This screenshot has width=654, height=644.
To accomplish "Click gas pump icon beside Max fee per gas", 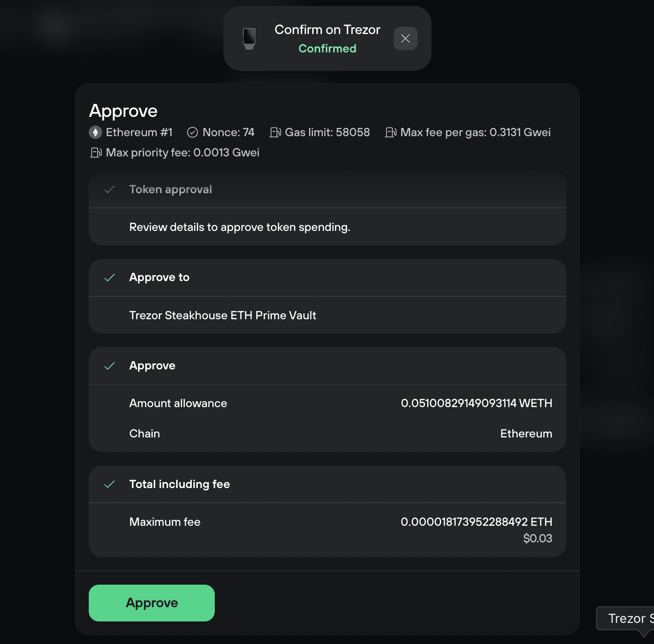I will pos(390,132).
